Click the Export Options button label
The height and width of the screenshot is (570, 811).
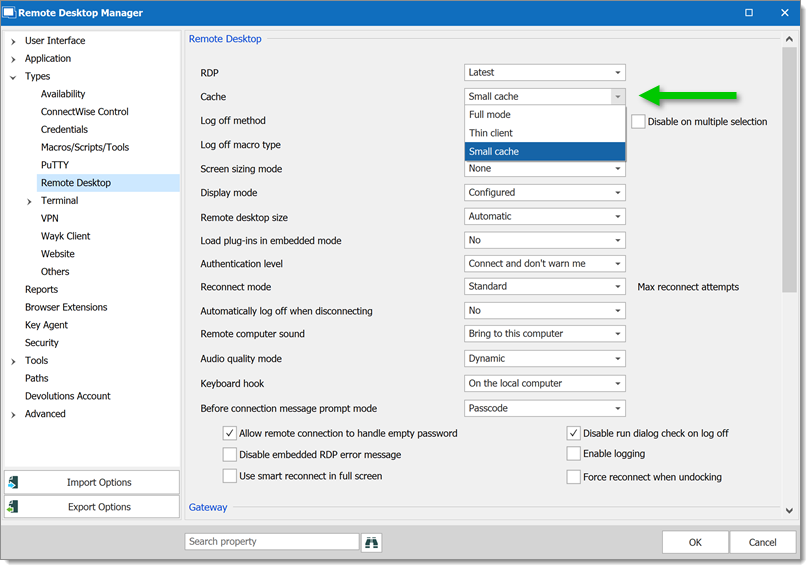(x=99, y=507)
